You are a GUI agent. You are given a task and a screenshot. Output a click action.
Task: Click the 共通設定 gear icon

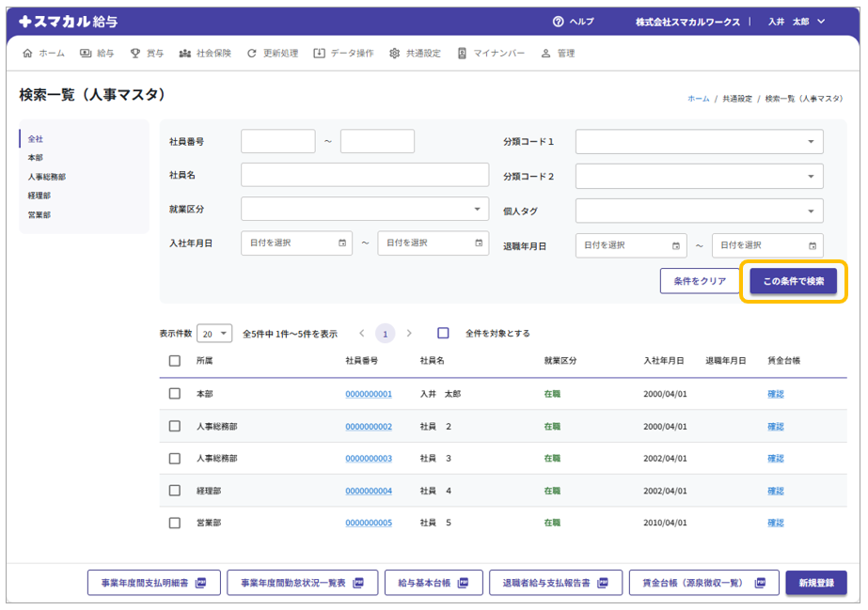tap(394, 54)
